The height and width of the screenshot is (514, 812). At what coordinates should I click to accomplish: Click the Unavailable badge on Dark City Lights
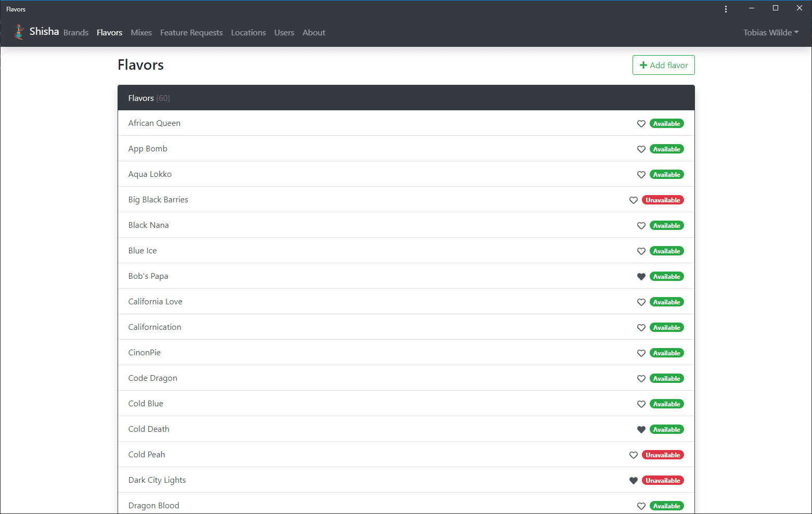tap(663, 481)
